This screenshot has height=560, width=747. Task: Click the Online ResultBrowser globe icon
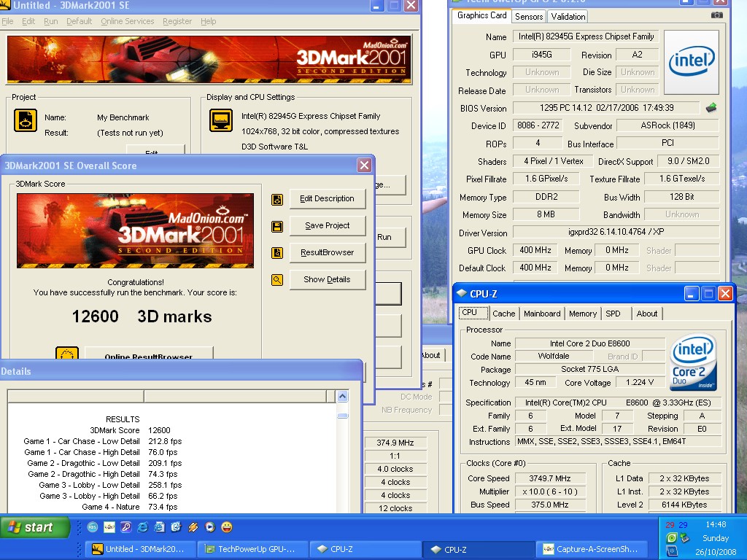[66, 353]
